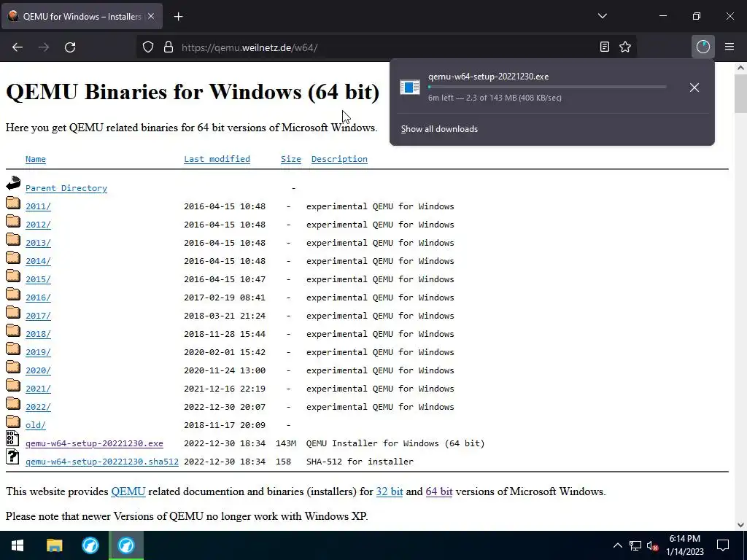Open the 2011/ folder link
747x560 pixels.
click(x=38, y=206)
